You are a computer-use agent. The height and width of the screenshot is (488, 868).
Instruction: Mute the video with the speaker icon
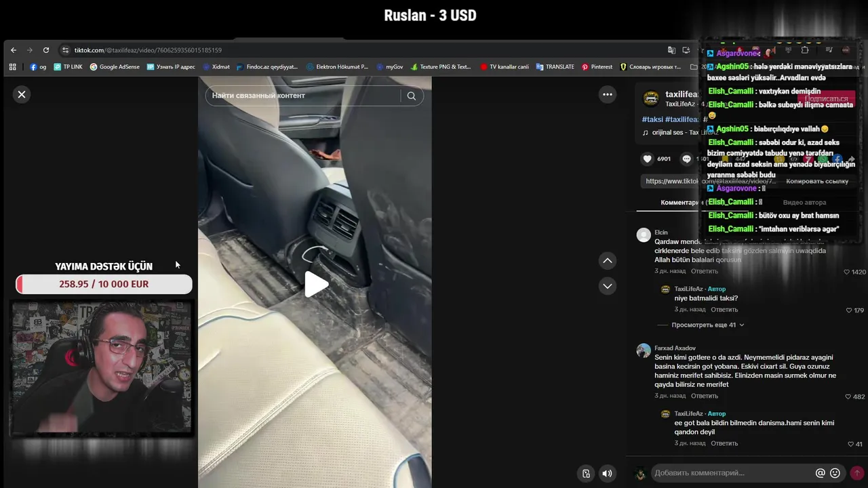tap(608, 474)
